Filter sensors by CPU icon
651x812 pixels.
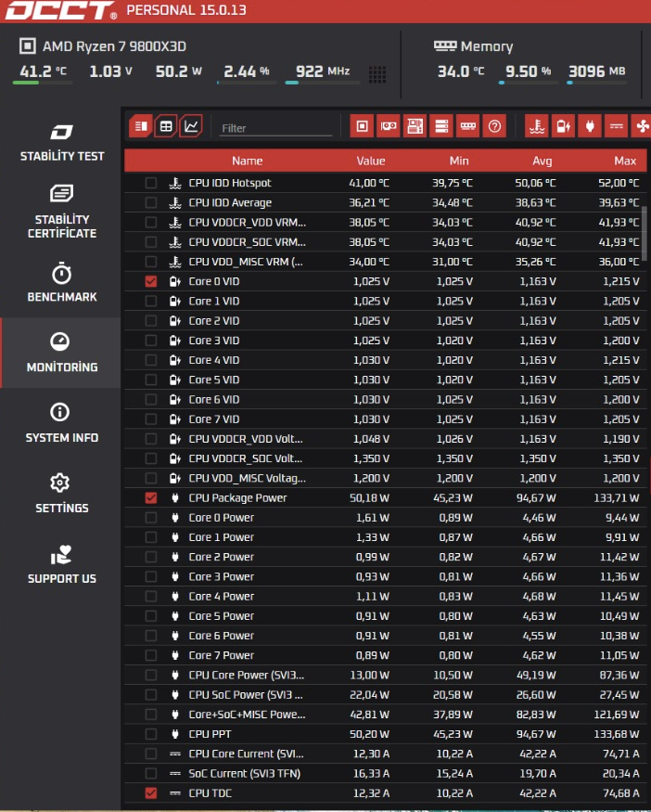[x=362, y=126]
